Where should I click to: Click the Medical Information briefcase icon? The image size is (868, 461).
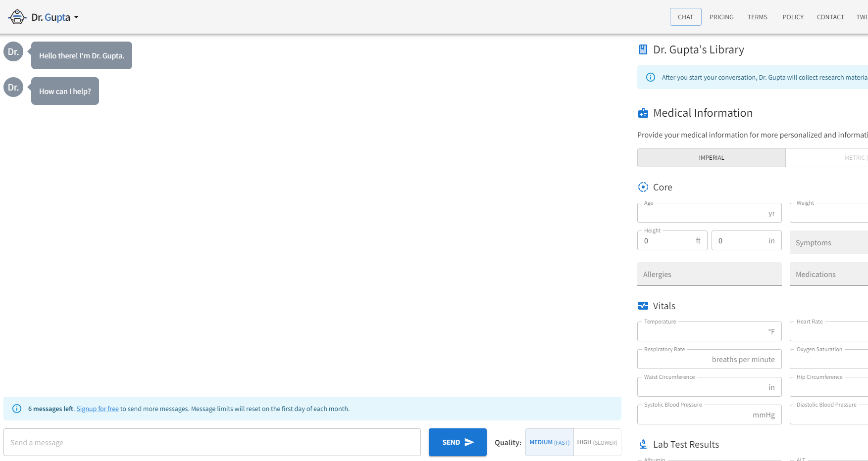pos(643,113)
